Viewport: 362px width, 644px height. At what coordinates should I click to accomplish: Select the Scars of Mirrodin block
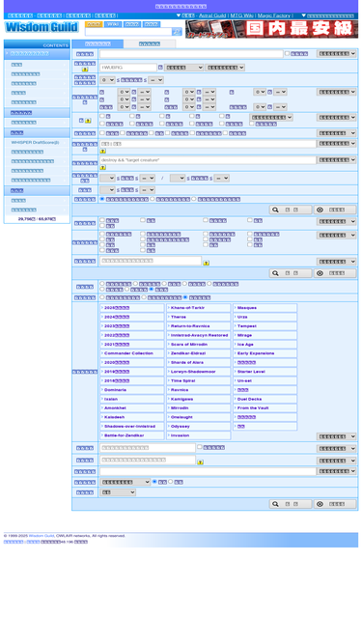coord(199,344)
